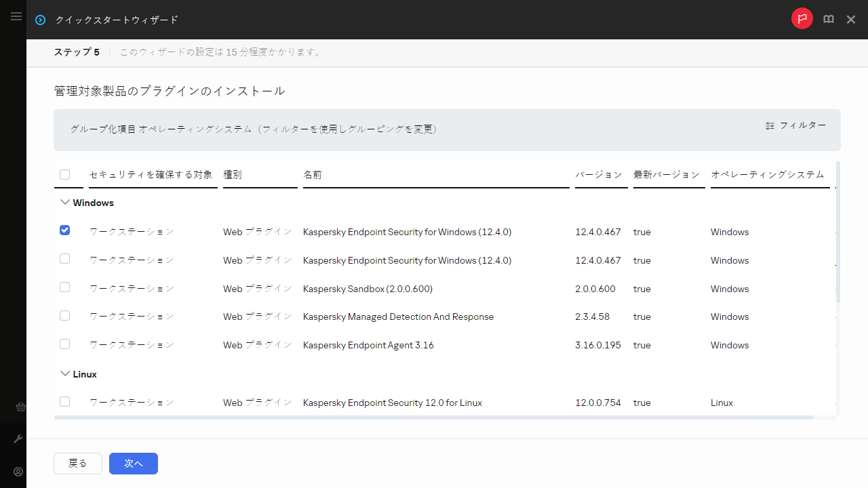Click the 次へ button
The width and height of the screenshot is (868, 488).
click(134, 464)
